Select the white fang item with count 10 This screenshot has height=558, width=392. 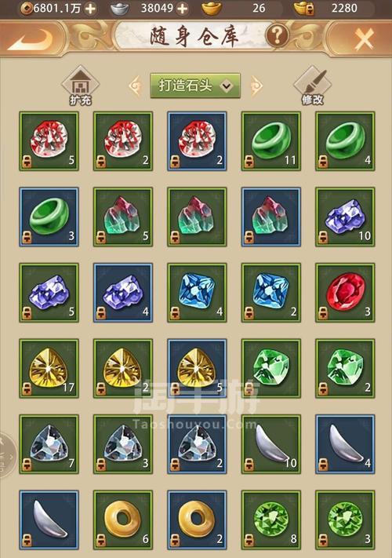tap(271, 444)
